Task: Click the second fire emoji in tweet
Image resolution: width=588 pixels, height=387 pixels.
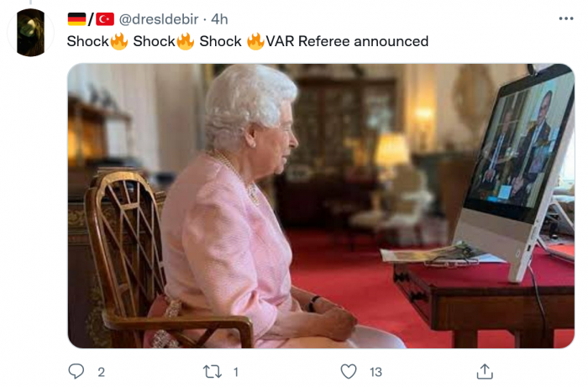Action: coord(186,41)
